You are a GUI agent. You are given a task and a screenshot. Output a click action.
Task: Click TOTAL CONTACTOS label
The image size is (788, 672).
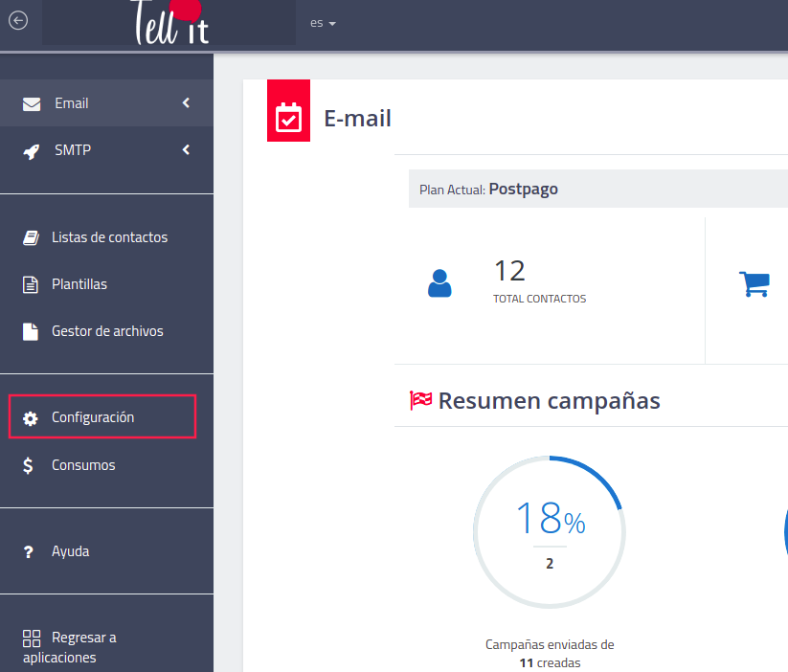click(540, 299)
